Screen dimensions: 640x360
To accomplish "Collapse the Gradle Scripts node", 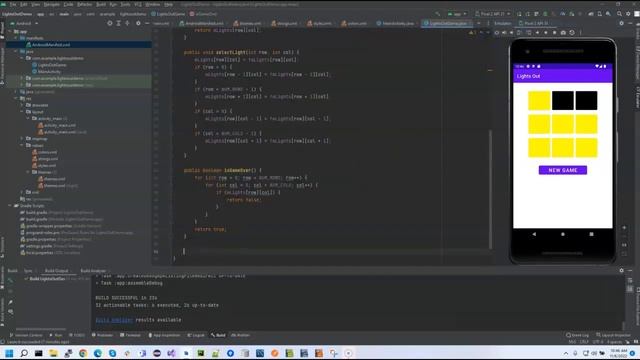I will point(10,206).
